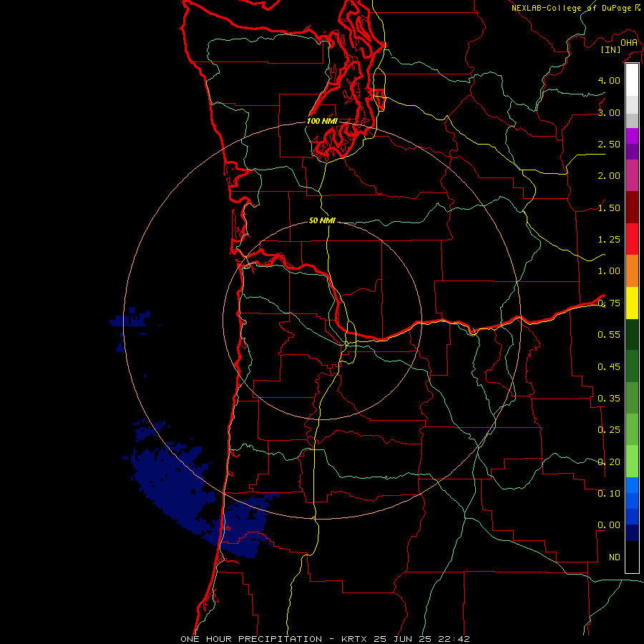Click the 1.00 legend value
The width and height of the screenshot is (644, 644).
609,271
